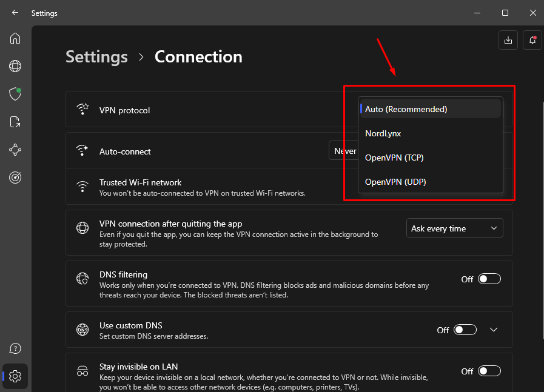Click the Auto-connect label

pos(125,151)
